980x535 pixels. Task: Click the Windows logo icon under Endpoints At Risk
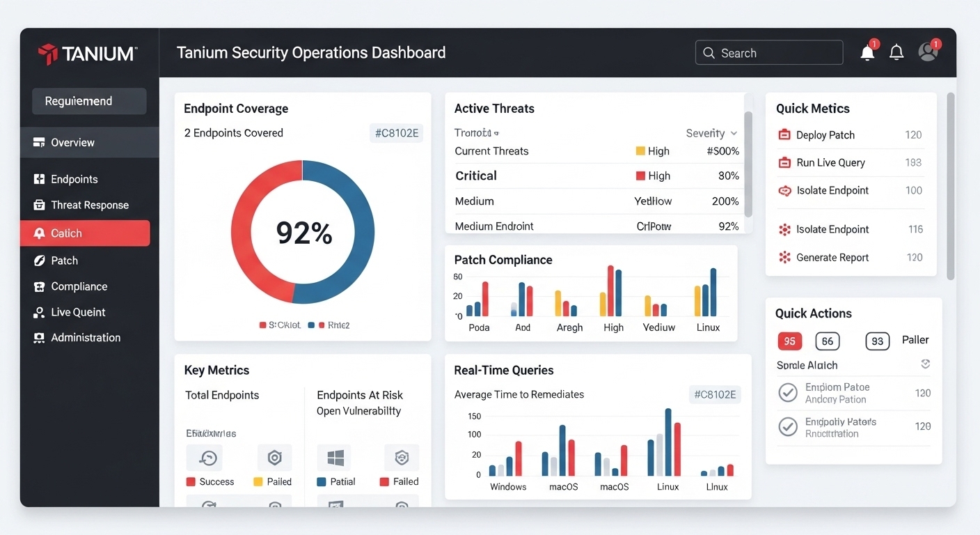[x=335, y=458]
